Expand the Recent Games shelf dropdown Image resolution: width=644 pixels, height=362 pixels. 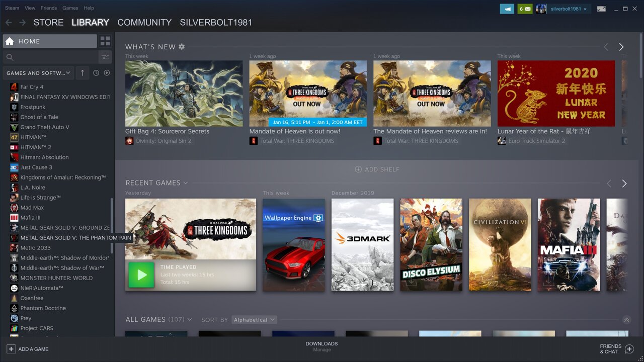tap(186, 183)
